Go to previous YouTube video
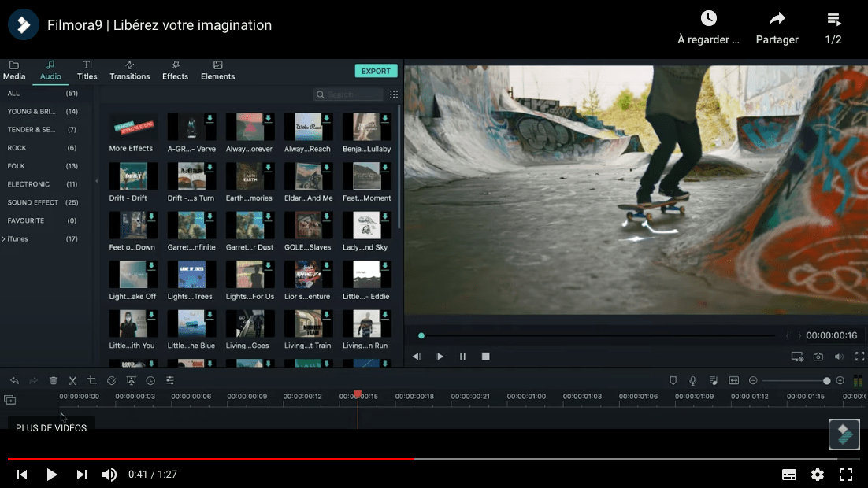 coord(22,474)
